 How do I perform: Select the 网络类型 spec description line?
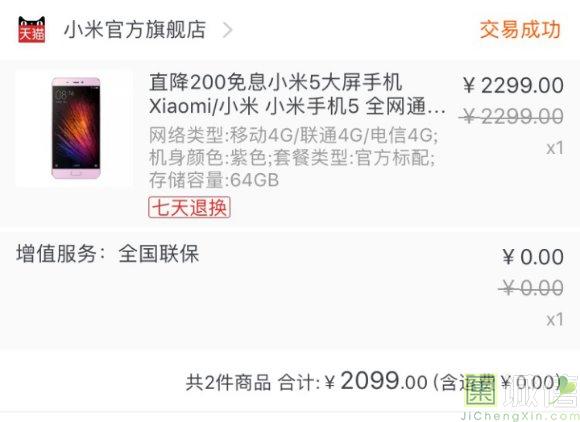[x=294, y=135]
